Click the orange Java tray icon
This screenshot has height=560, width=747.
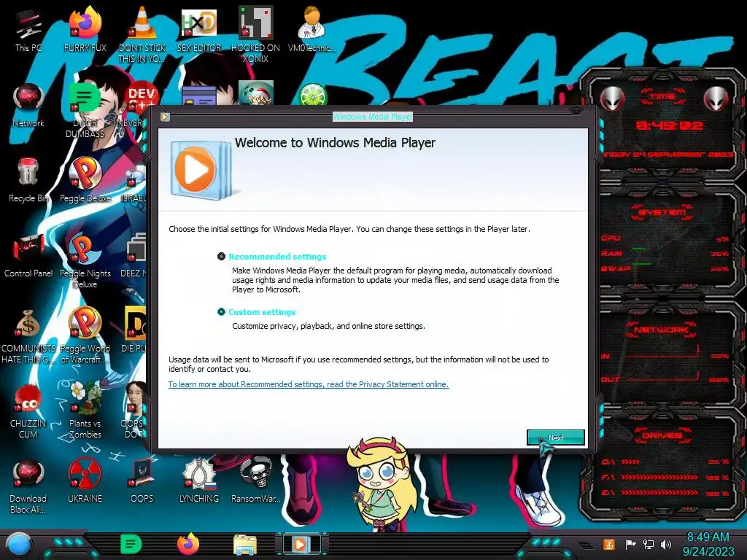coord(609,544)
